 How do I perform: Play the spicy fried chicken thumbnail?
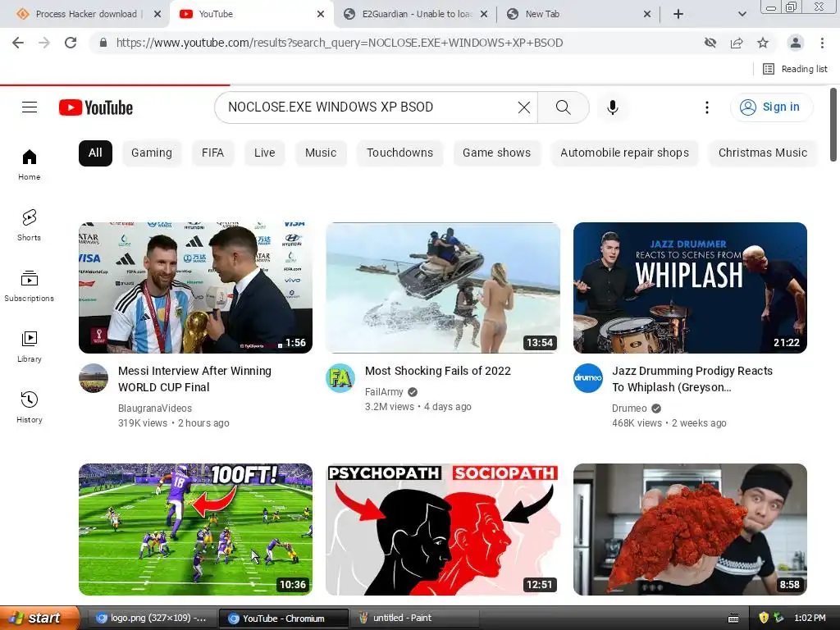(690, 529)
